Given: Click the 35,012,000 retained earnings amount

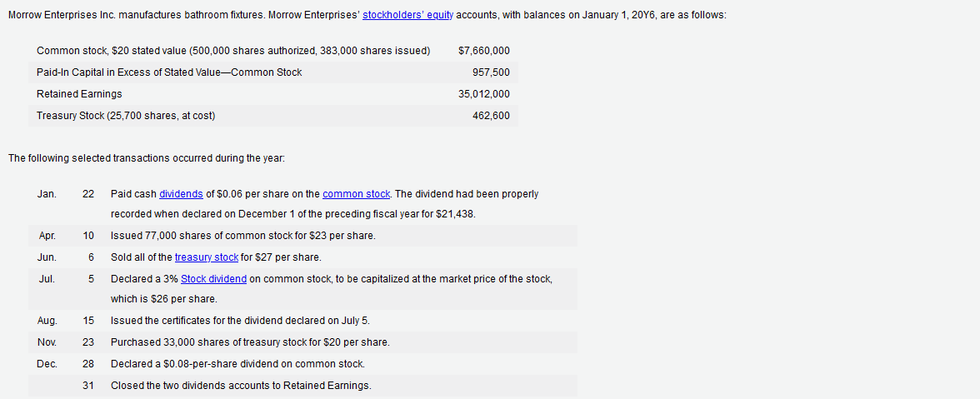Looking at the screenshot, I should [x=483, y=94].
